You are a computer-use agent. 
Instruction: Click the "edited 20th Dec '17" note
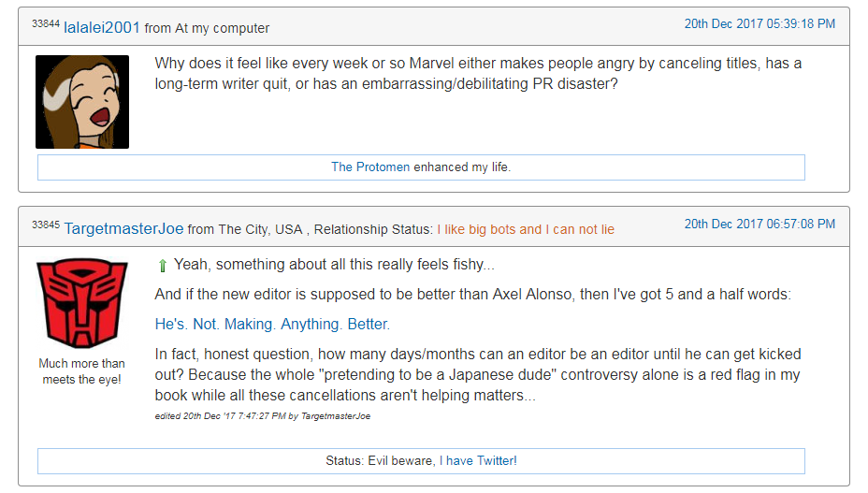(x=263, y=416)
